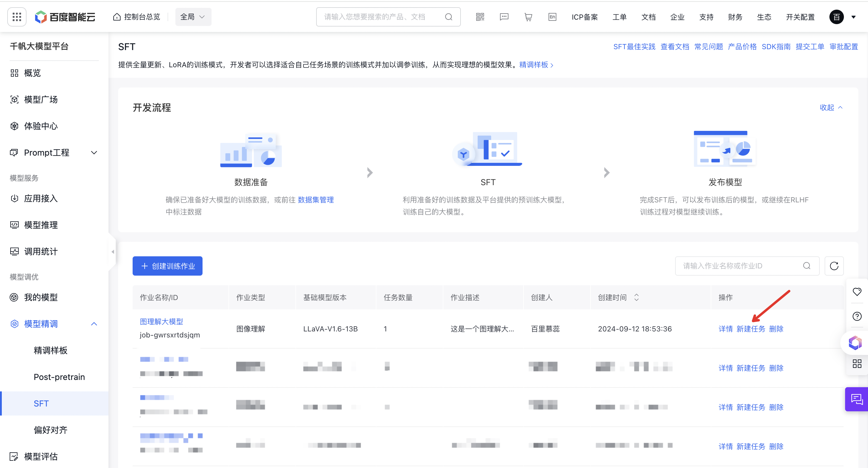The height and width of the screenshot is (468, 868).
Task: Open 工单 in the top bar
Action: 619,17
